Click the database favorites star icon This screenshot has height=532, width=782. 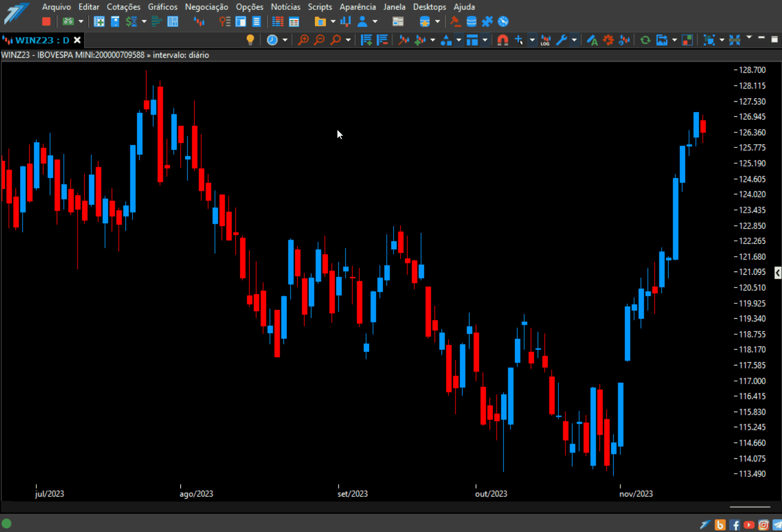(x=424, y=21)
